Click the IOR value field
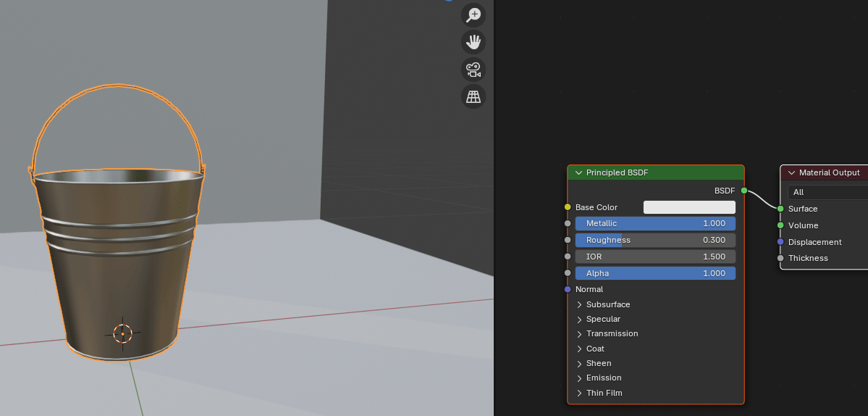The width and height of the screenshot is (868, 416). click(x=655, y=257)
